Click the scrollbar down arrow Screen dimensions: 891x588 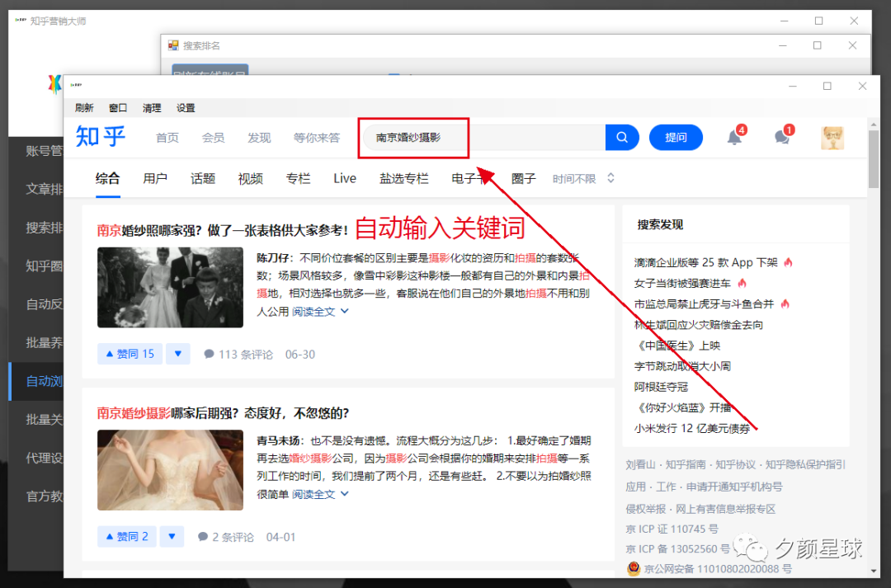tap(874, 571)
